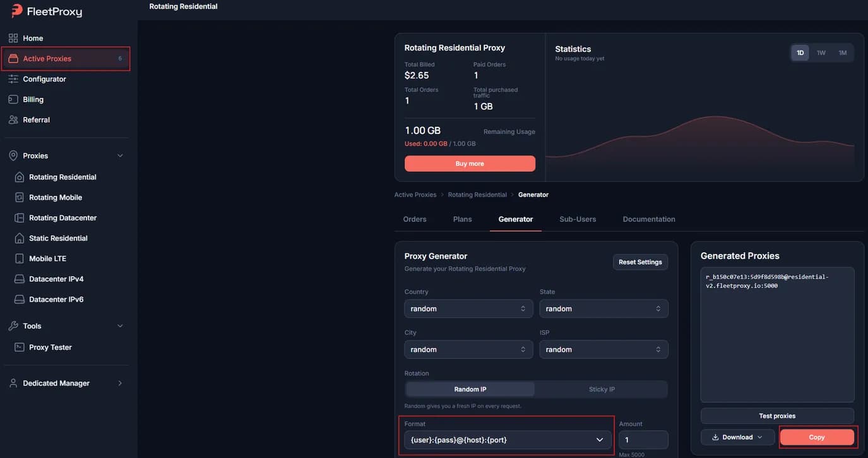Click the Test proxies button
This screenshot has height=458, width=868.
pos(777,416)
